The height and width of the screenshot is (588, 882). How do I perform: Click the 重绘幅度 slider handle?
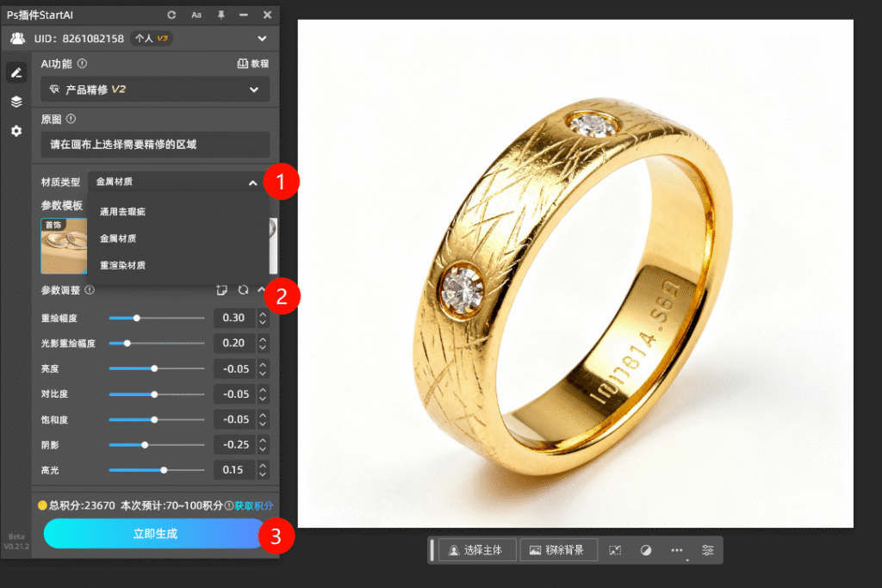137,318
